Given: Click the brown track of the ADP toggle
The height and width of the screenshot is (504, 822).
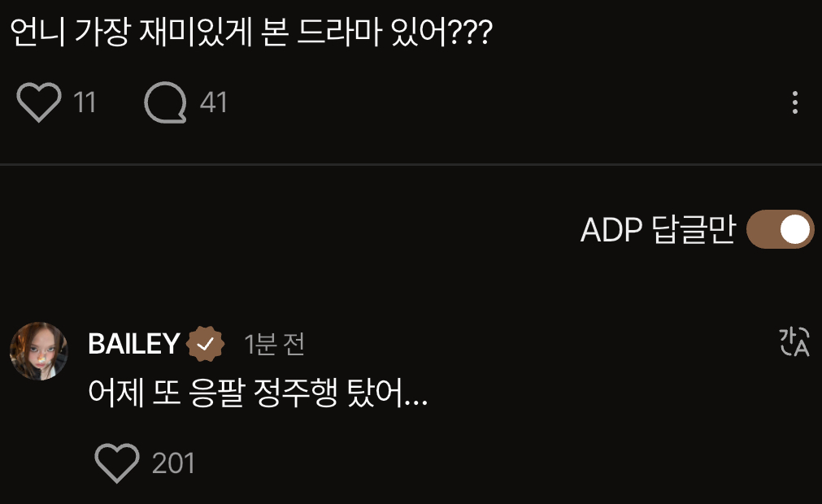Looking at the screenshot, I should [762, 229].
